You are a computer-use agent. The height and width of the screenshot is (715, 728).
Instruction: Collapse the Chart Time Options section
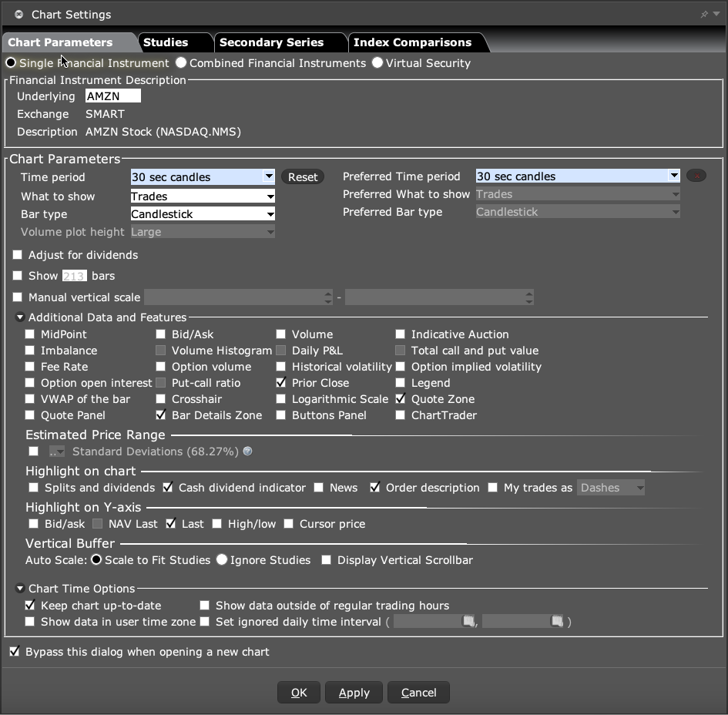[20, 588]
